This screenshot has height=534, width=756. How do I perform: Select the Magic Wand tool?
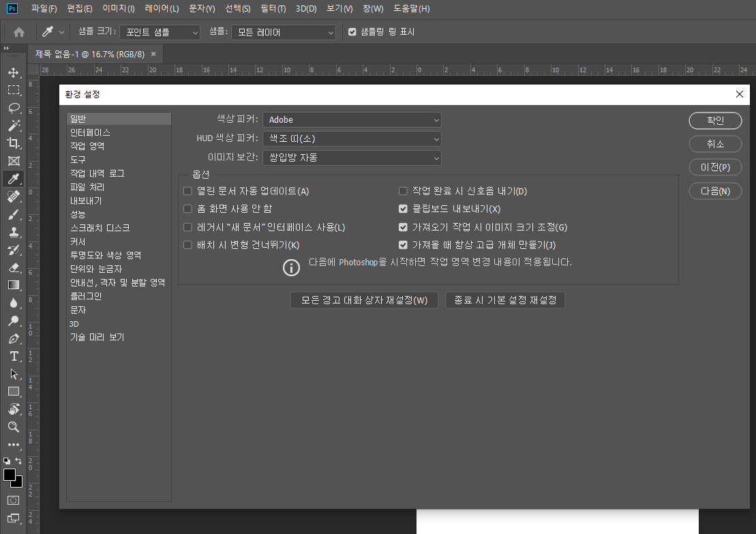point(14,125)
